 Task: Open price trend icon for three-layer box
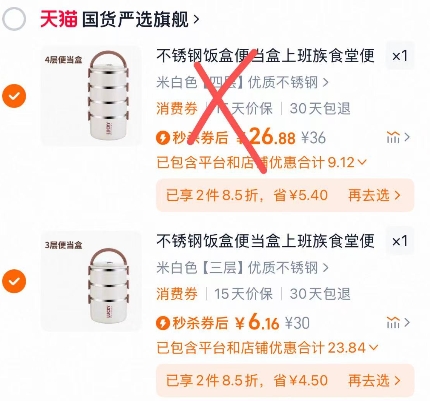[398, 322]
